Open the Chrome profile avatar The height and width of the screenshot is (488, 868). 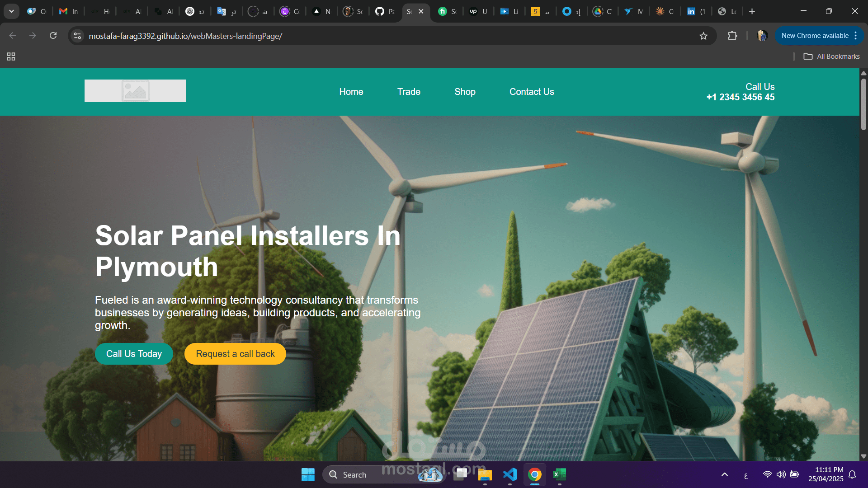[x=762, y=36]
